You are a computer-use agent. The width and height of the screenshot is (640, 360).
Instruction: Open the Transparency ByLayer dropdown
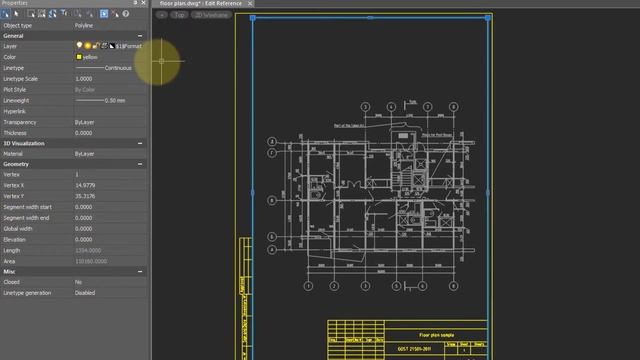[x=109, y=122]
